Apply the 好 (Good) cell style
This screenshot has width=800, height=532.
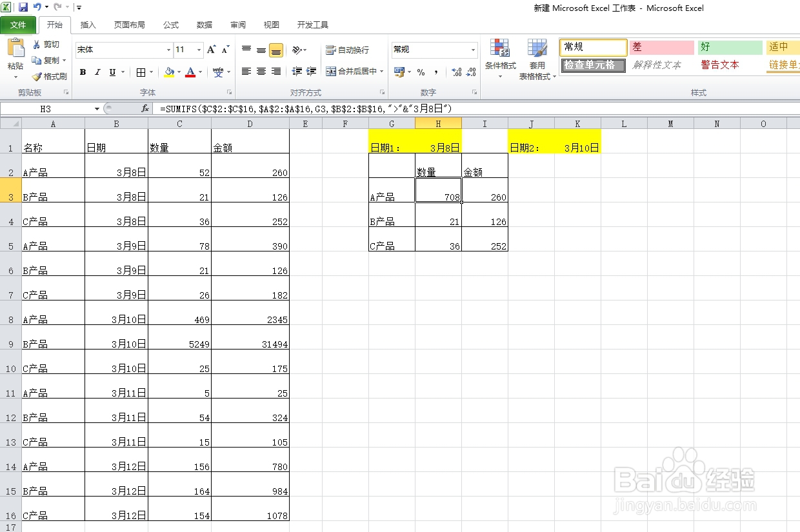click(730, 48)
